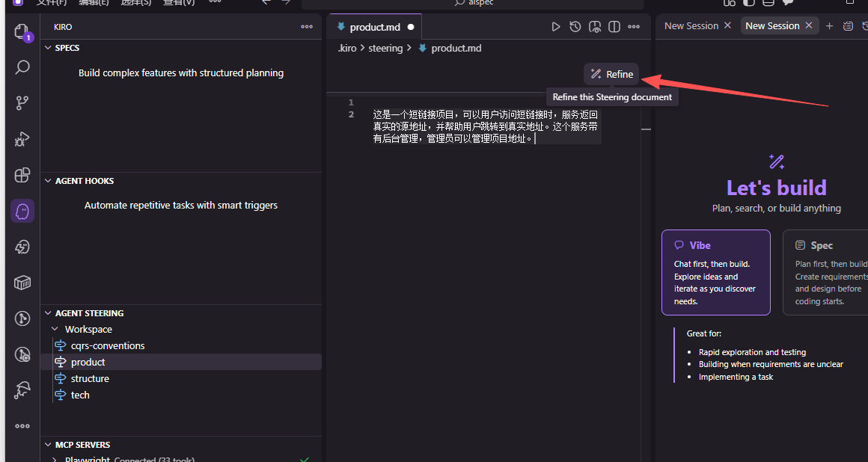This screenshot has width=868, height=462.
Task: Select the Spec mode card
Action: pos(825,272)
